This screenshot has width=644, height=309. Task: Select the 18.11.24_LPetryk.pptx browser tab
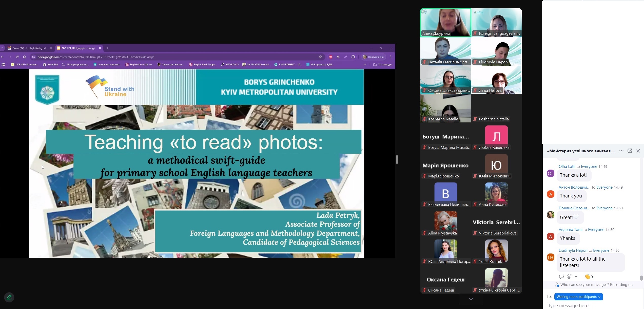tap(79, 48)
